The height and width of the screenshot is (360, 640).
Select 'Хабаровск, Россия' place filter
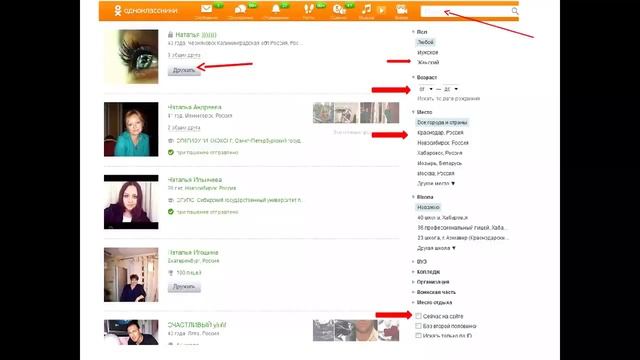(x=440, y=153)
